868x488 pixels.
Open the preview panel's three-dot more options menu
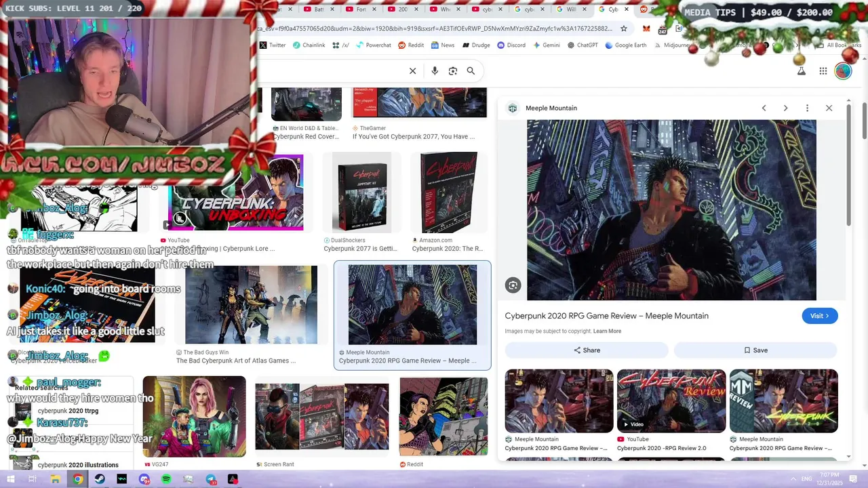pos(807,108)
